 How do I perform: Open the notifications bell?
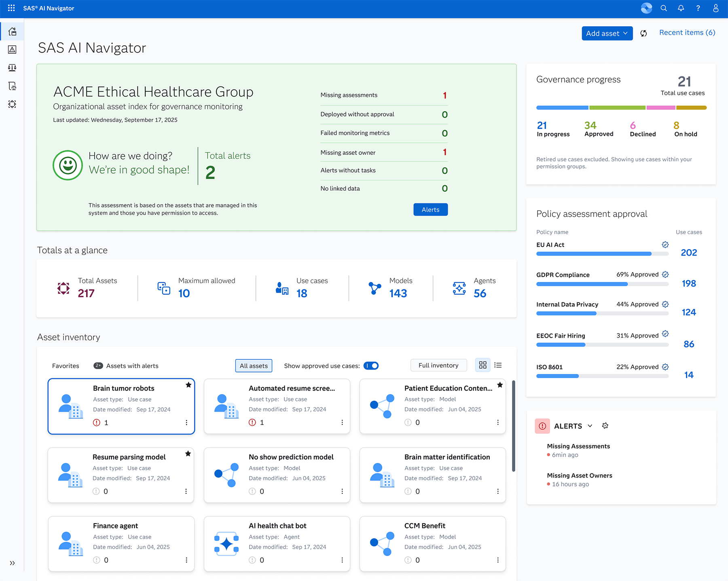click(681, 8)
